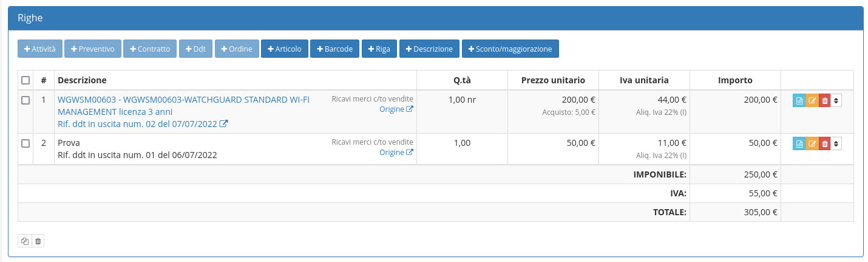Image resolution: width=868 pixels, height=262 pixels.
Task: Edit row 1 with the orange pencil icon
Action: [x=812, y=101]
